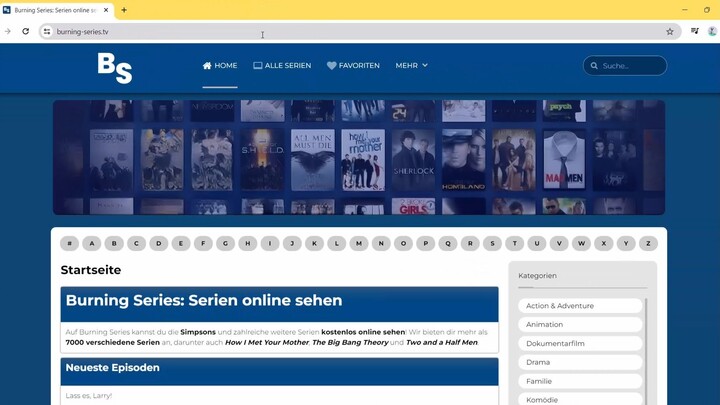
Task: Bookmark this page with the star icon
Action: [x=670, y=31]
